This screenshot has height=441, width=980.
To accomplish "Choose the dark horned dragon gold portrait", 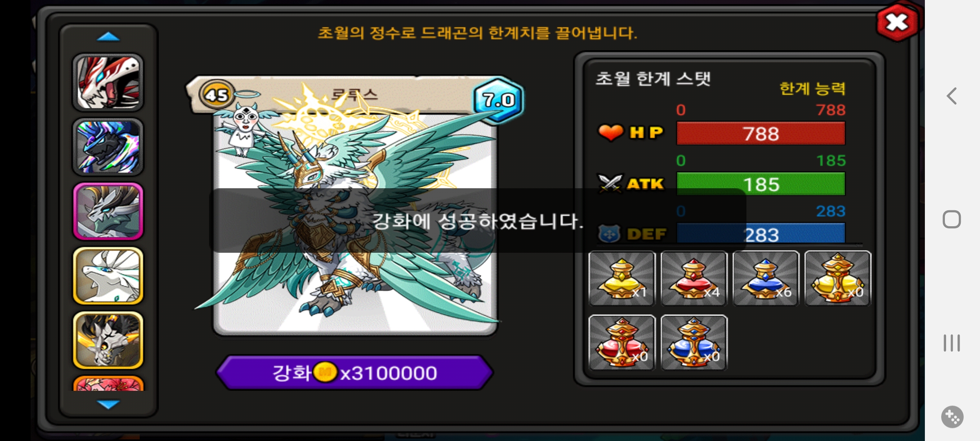I will tap(108, 340).
